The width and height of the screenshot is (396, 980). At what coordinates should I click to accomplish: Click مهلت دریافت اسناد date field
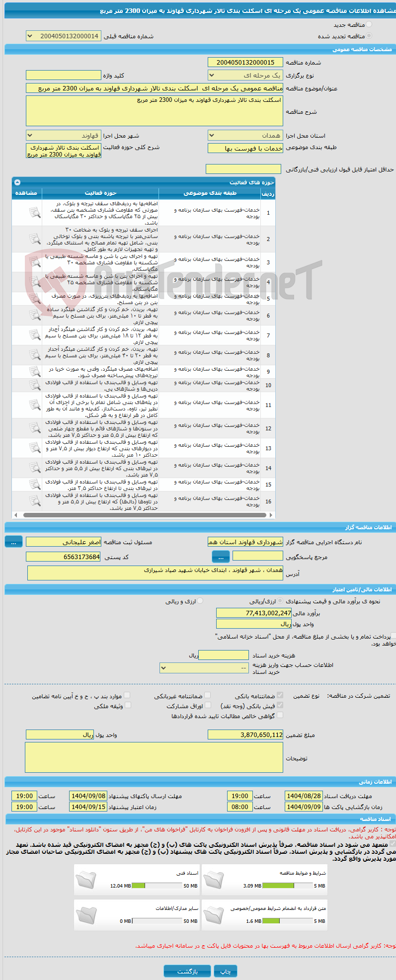click(x=304, y=796)
